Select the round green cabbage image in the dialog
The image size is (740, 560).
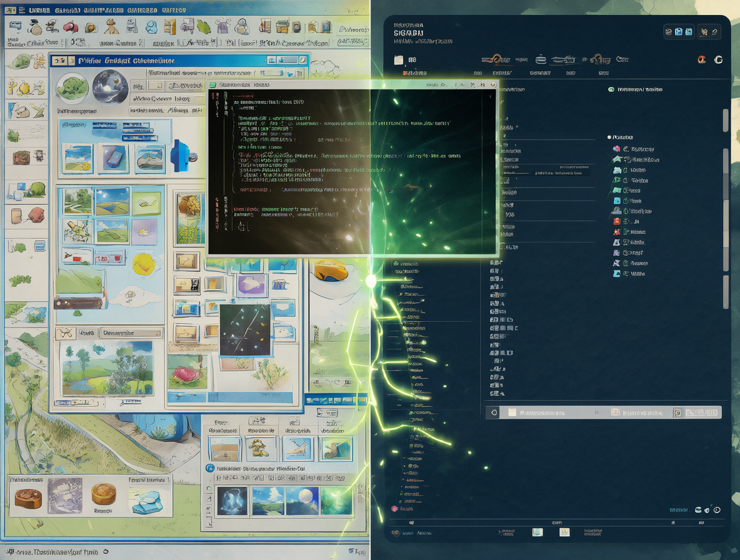(72, 89)
